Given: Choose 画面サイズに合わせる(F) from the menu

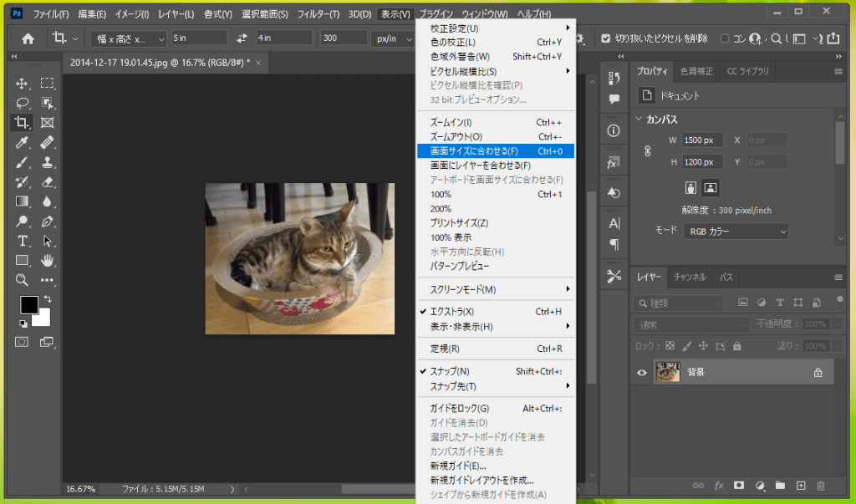Looking at the screenshot, I should 474,151.
